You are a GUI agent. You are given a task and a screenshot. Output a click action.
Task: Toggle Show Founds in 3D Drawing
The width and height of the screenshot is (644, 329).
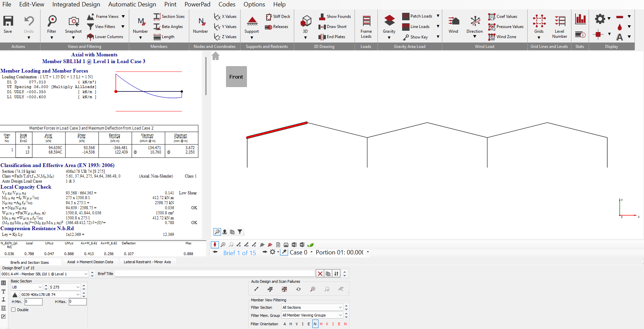coord(335,17)
